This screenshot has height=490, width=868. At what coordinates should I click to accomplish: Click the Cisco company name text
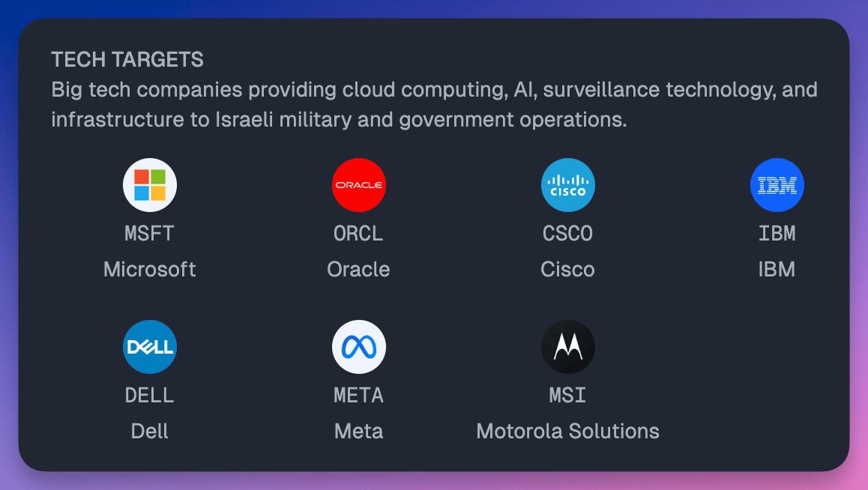click(x=568, y=269)
